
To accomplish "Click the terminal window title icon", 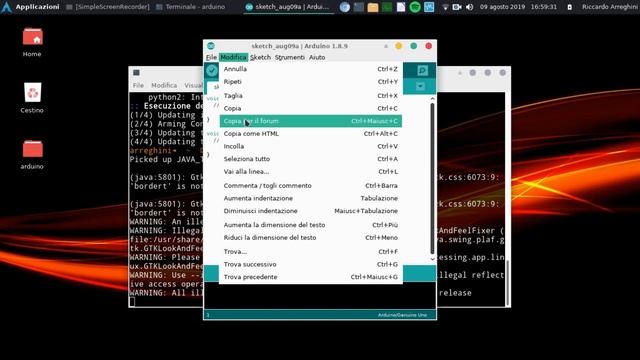I will (x=136, y=73).
